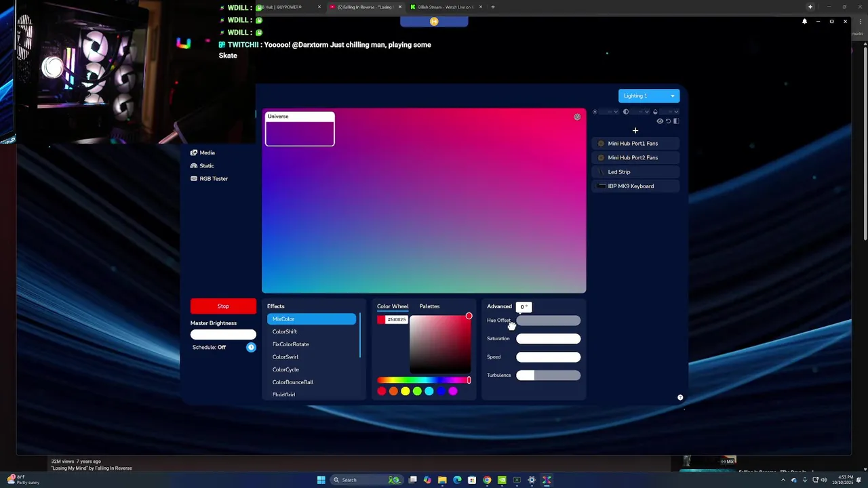Select the MixColor effect
868x488 pixels.
[311, 319]
